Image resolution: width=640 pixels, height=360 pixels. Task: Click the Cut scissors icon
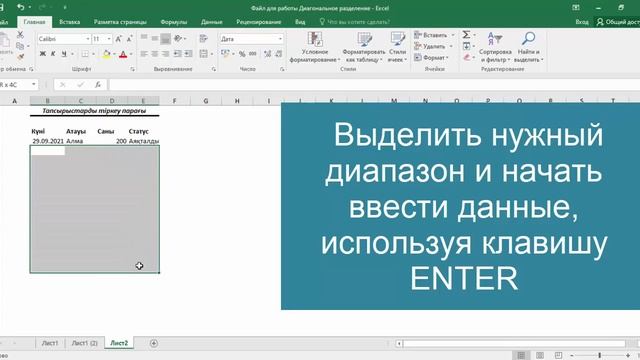click(20, 35)
